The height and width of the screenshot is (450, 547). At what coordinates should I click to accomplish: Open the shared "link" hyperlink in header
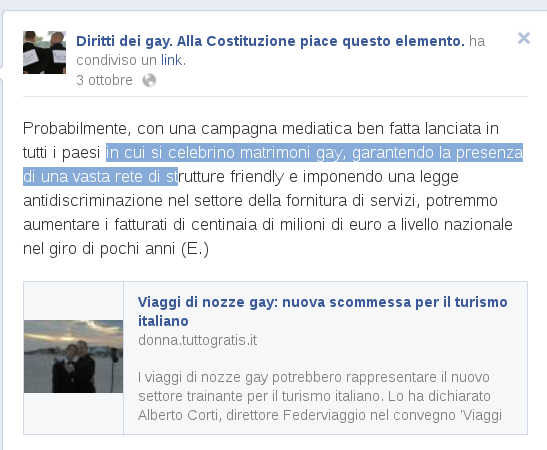[171, 60]
